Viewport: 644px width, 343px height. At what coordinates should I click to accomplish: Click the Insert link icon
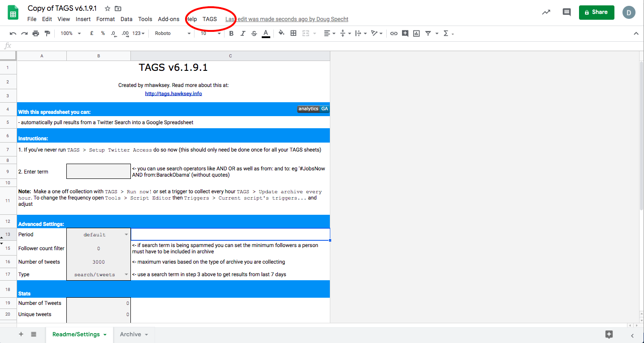click(393, 34)
